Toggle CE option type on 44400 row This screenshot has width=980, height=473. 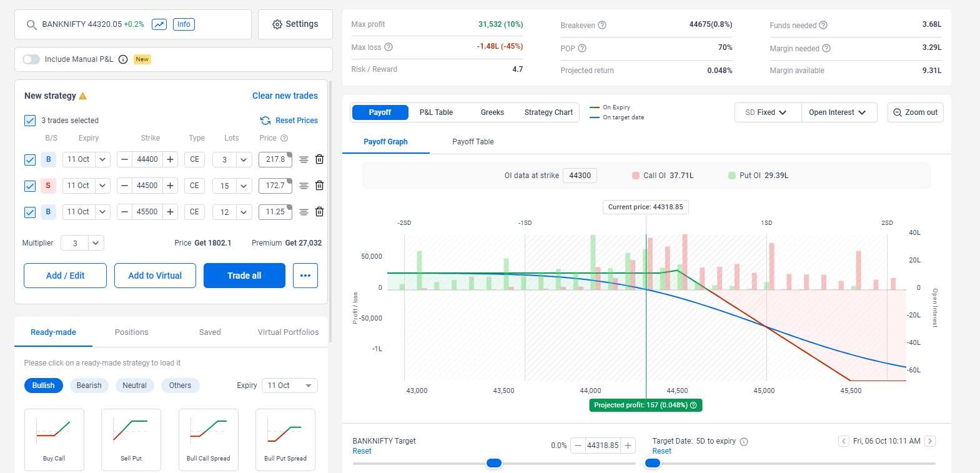point(194,159)
